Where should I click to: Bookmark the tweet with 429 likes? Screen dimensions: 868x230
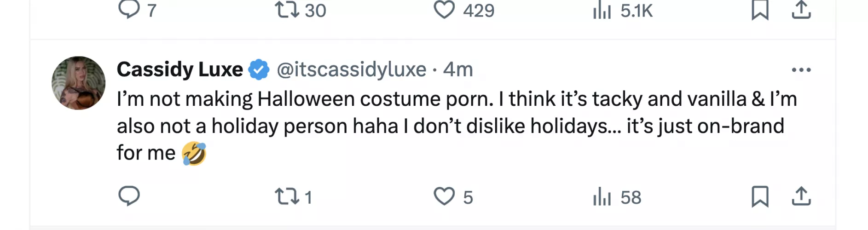(760, 10)
